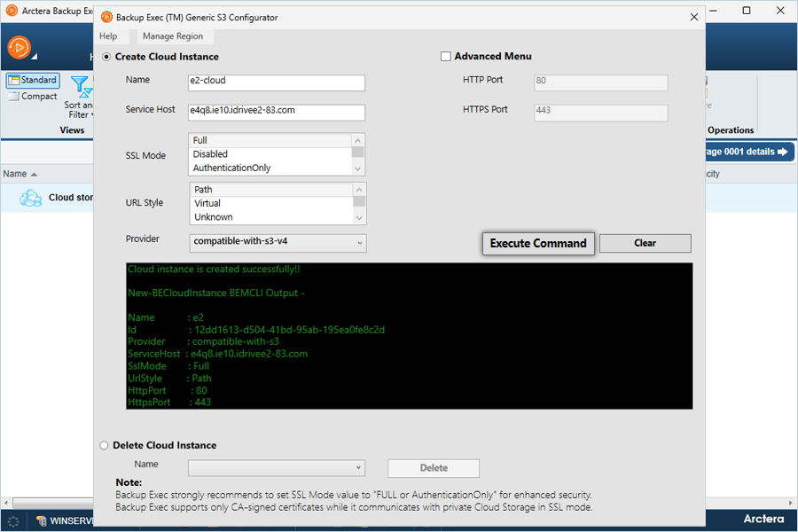The image size is (798, 532).
Task: Select the Delete Cloud Instance radio button
Action: [105, 445]
